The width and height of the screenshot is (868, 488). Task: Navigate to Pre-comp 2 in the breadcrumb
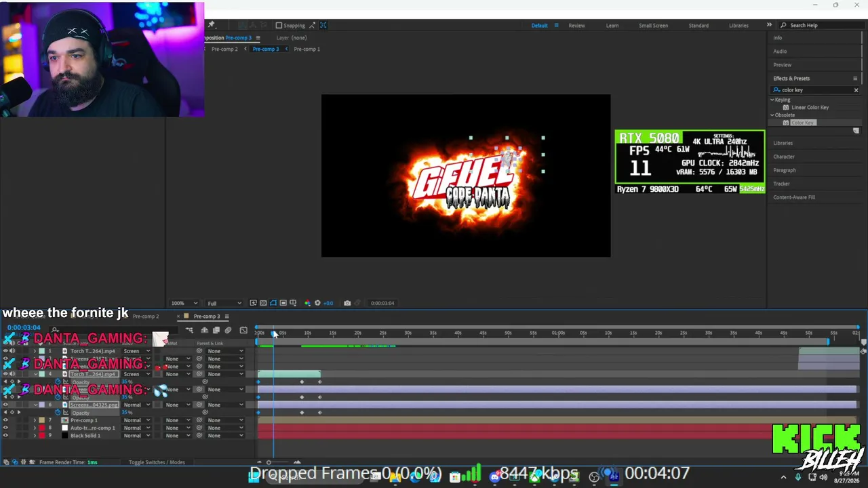pos(224,49)
